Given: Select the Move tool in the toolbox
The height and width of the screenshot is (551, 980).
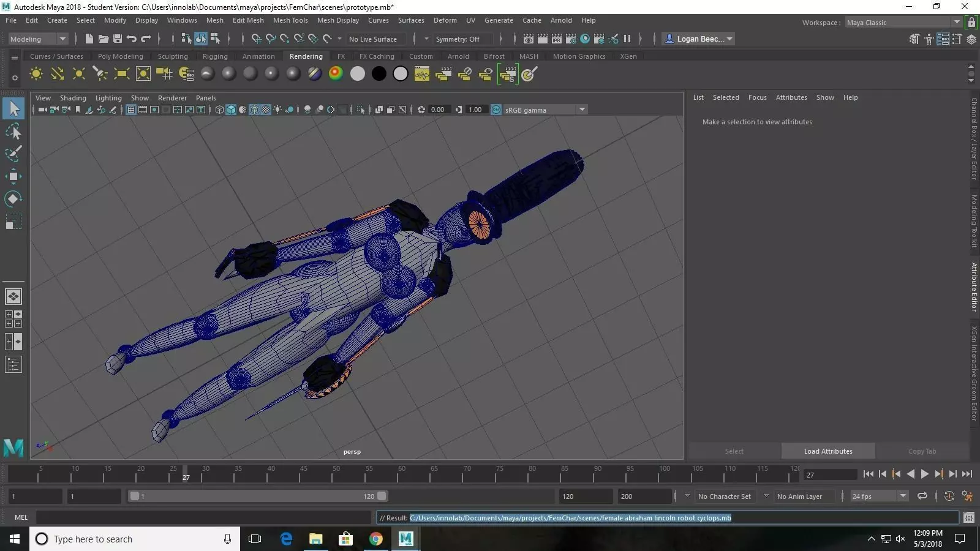Looking at the screenshot, I should pyautogui.click(x=13, y=176).
